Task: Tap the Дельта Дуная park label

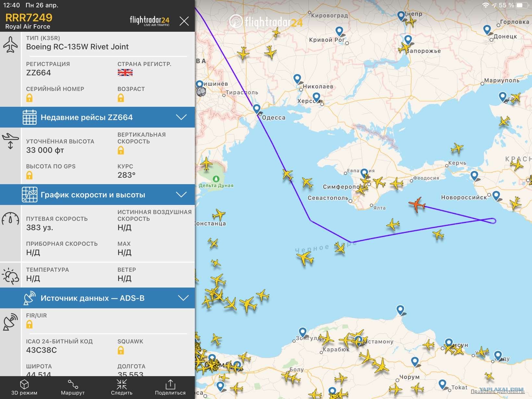Action: (x=216, y=185)
